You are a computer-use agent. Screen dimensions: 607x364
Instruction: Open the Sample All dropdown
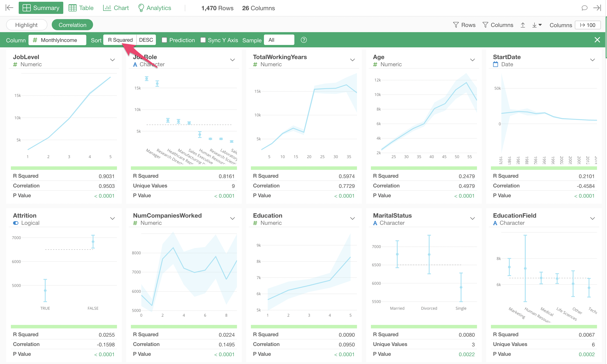click(x=279, y=40)
